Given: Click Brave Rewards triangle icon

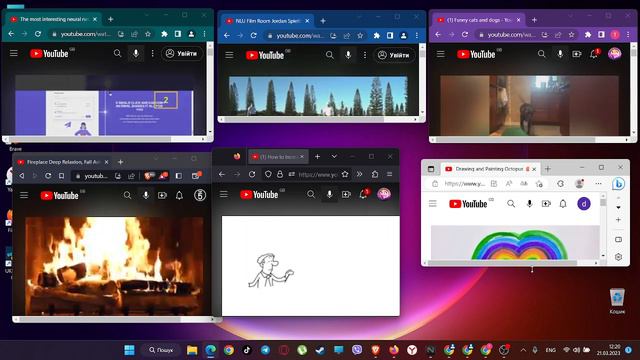Looking at the screenshot, I should (x=163, y=176).
